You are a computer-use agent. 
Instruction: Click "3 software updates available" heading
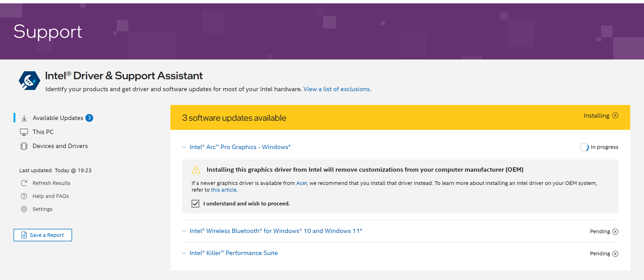[x=234, y=118]
